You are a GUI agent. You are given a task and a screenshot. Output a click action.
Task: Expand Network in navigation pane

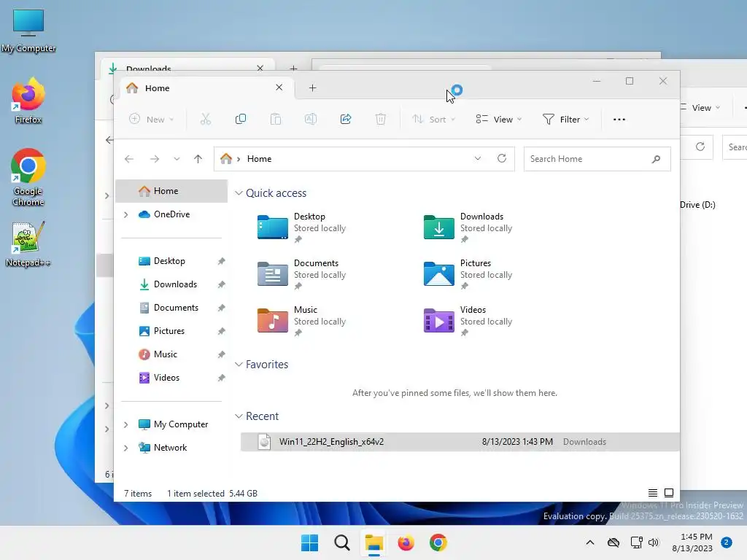(125, 448)
